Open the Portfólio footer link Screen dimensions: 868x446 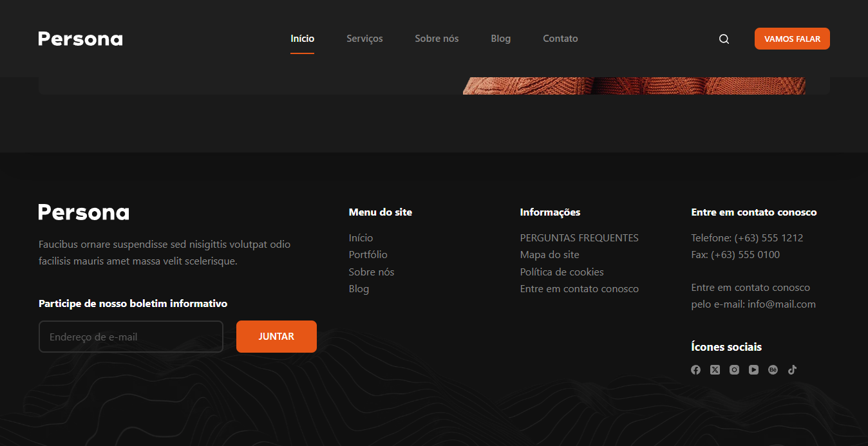pyautogui.click(x=368, y=255)
